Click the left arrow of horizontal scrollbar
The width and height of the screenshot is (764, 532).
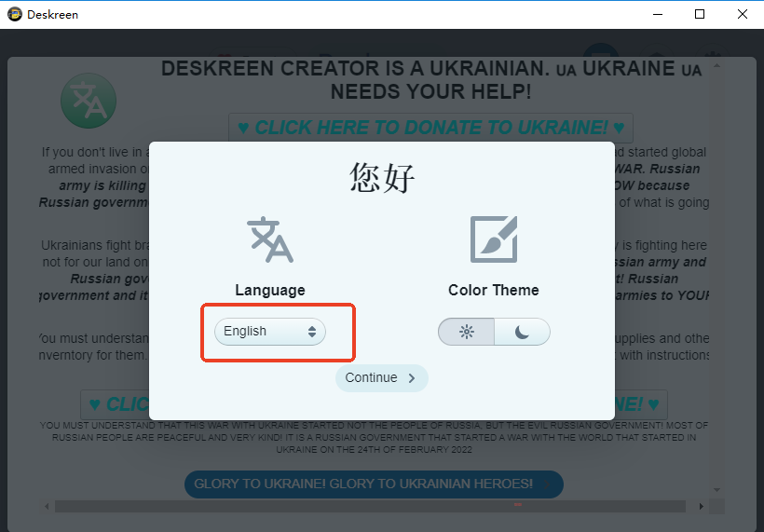tap(47, 506)
